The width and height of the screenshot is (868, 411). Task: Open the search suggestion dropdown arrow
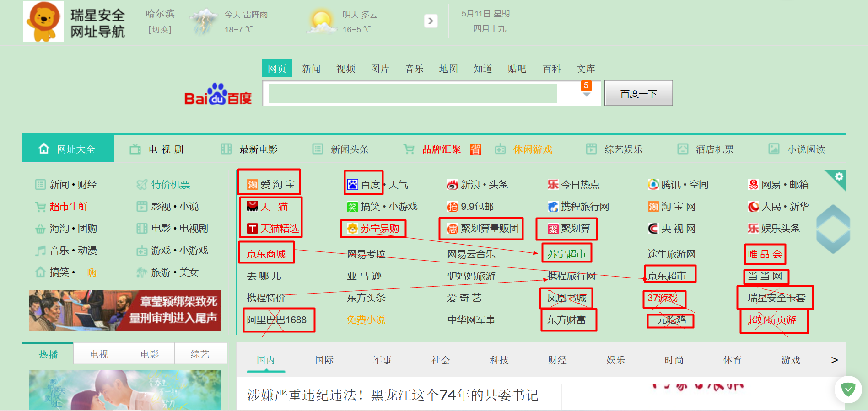586,95
